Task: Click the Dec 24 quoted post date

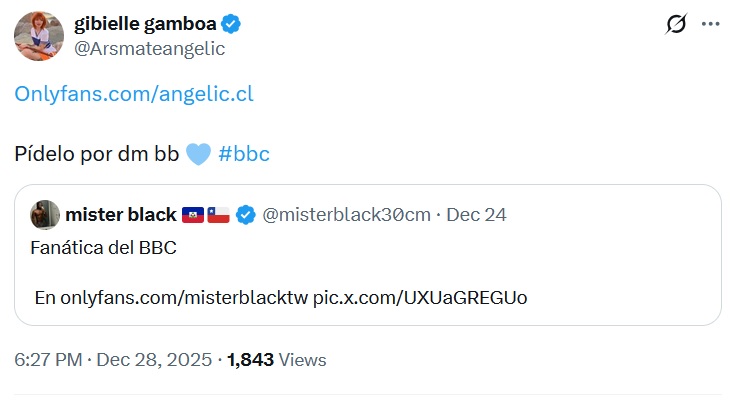Action: 476,215
